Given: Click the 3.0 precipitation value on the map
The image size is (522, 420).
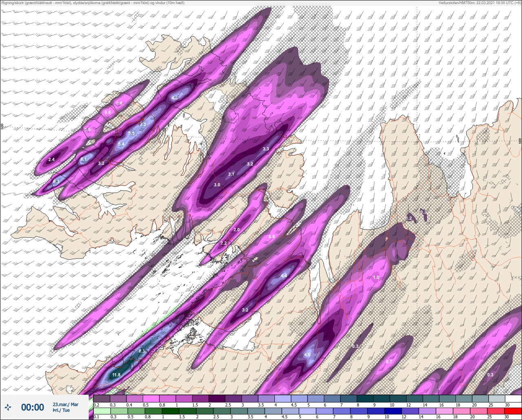Looking at the screenshot, I should (x=217, y=185).
